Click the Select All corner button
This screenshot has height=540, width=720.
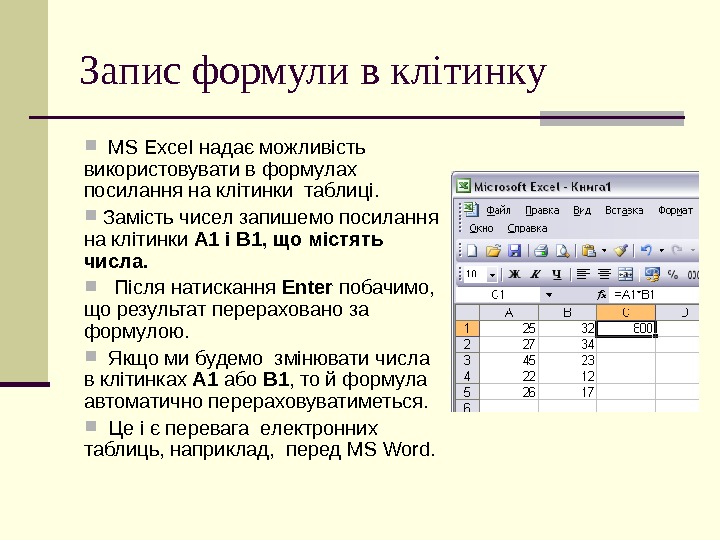coord(467,313)
